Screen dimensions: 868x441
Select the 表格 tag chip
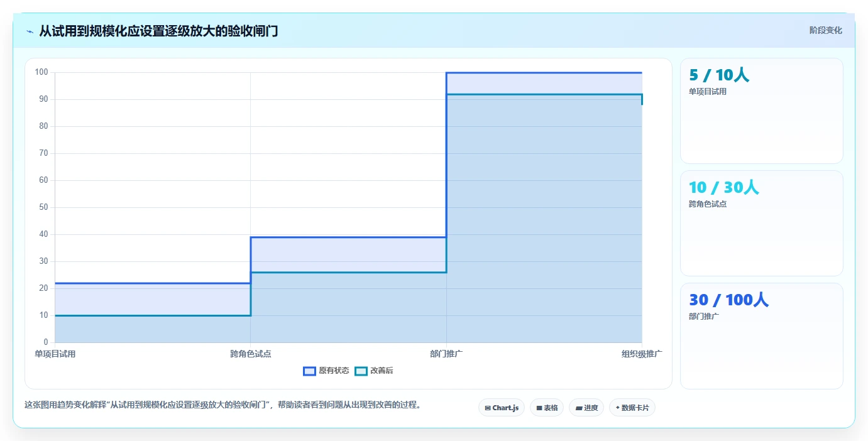(x=547, y=408)
